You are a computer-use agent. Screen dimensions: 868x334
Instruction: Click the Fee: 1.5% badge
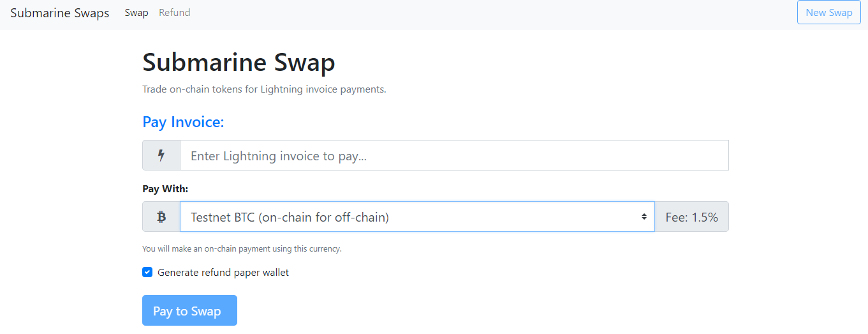point(691,217)
